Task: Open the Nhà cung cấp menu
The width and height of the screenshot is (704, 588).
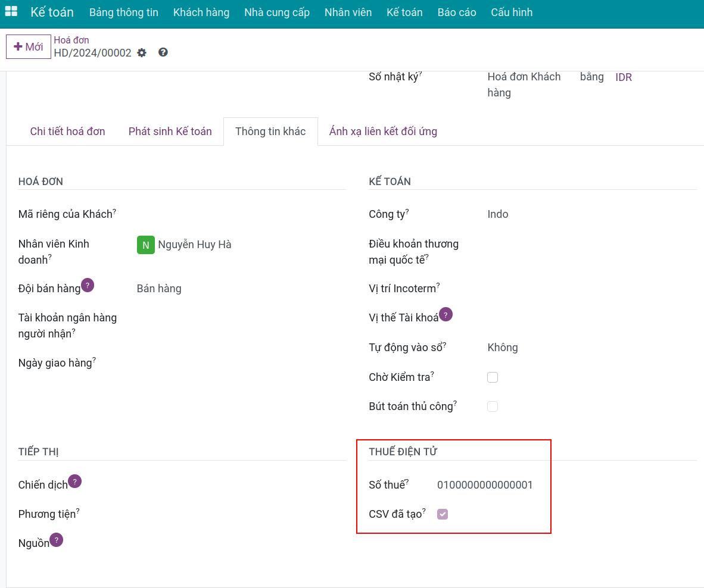Action: (277, 12)
